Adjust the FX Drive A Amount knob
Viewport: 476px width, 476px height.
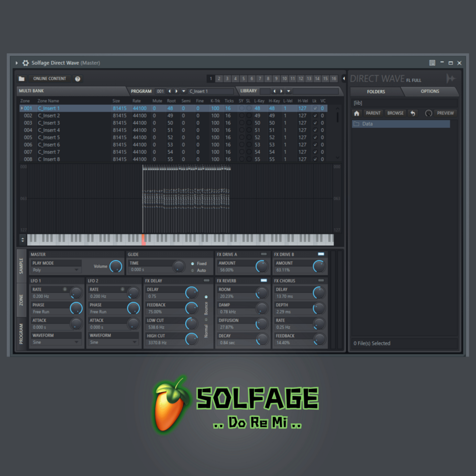tap(261, 266)
